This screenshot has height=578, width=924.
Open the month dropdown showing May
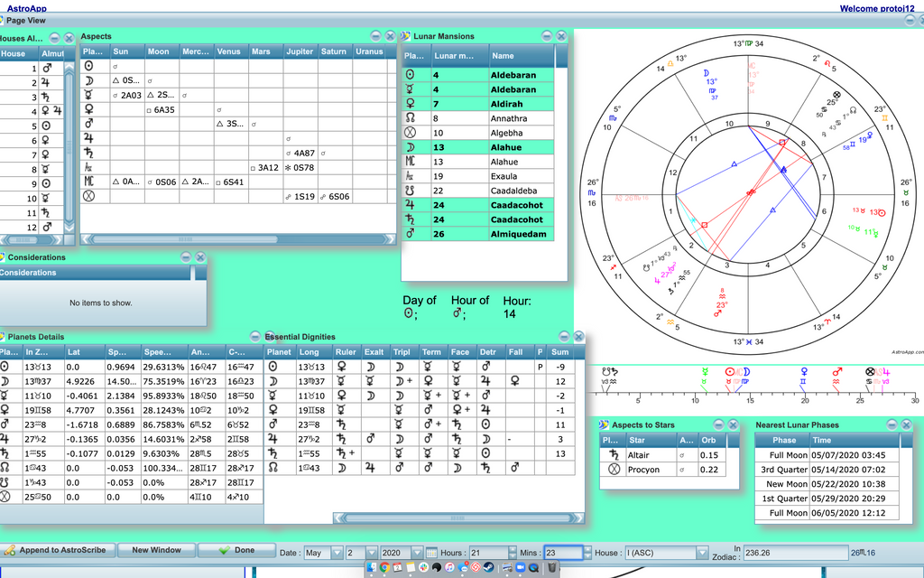[x=337, y=553]
